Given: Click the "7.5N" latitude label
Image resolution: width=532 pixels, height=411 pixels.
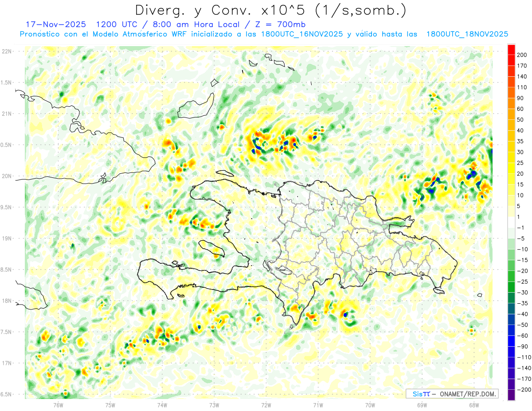Looking at the screenshot, I should 6,332.
